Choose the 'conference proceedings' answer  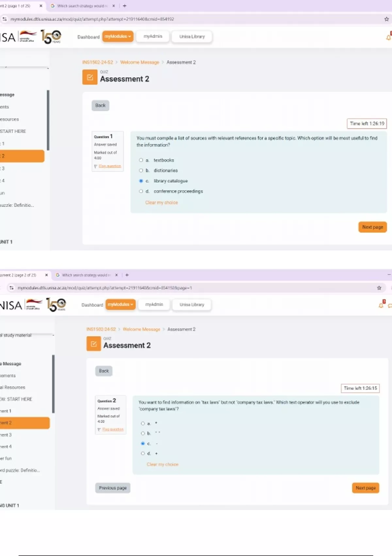pos(141,191)
